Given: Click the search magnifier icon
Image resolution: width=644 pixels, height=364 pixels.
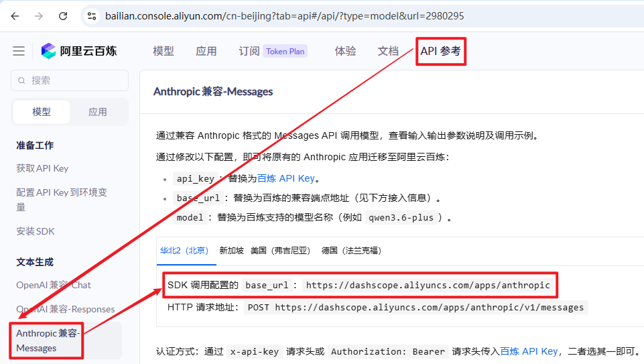Looking at the screenshot, I should click(21, 80).
